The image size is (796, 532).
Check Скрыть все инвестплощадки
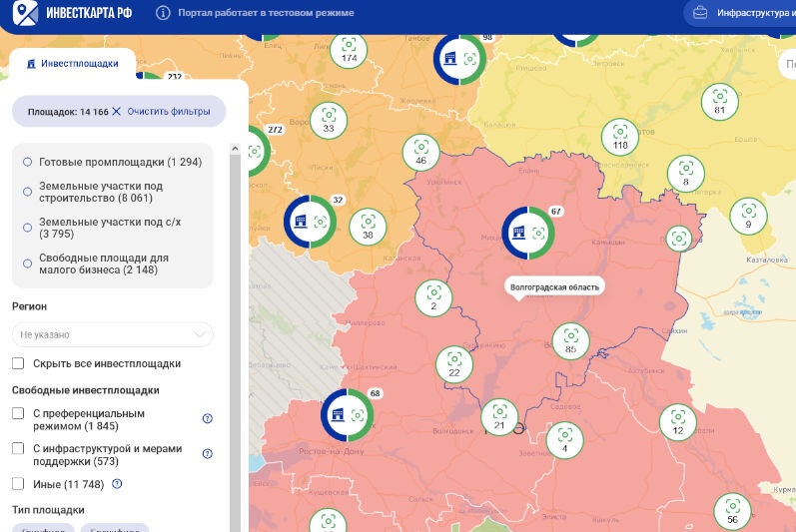(18, 363)
